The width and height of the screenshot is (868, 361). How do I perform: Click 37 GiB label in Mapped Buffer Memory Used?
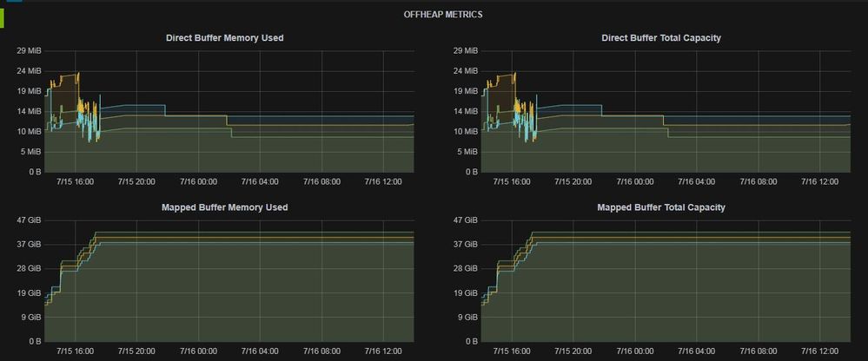(30, 245)
